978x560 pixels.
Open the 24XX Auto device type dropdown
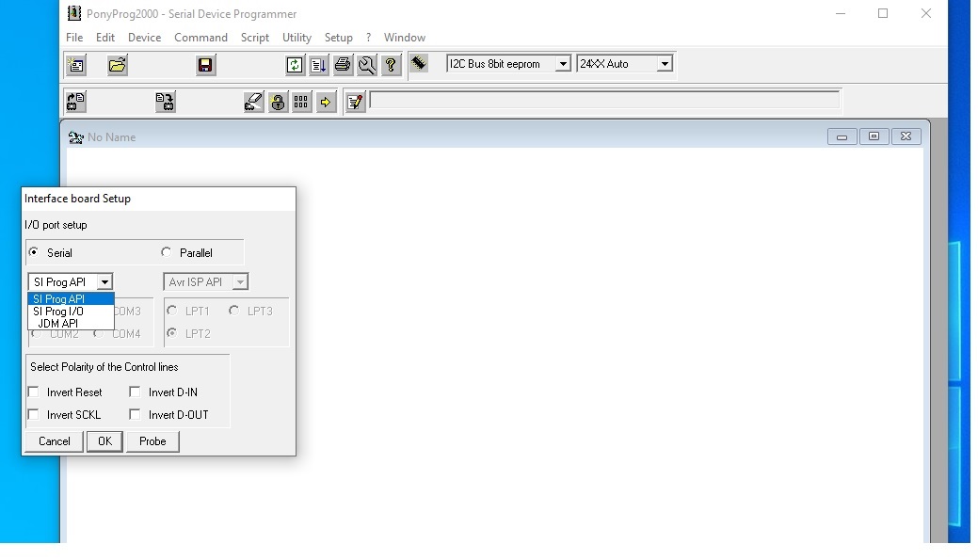tap(665, 64)
